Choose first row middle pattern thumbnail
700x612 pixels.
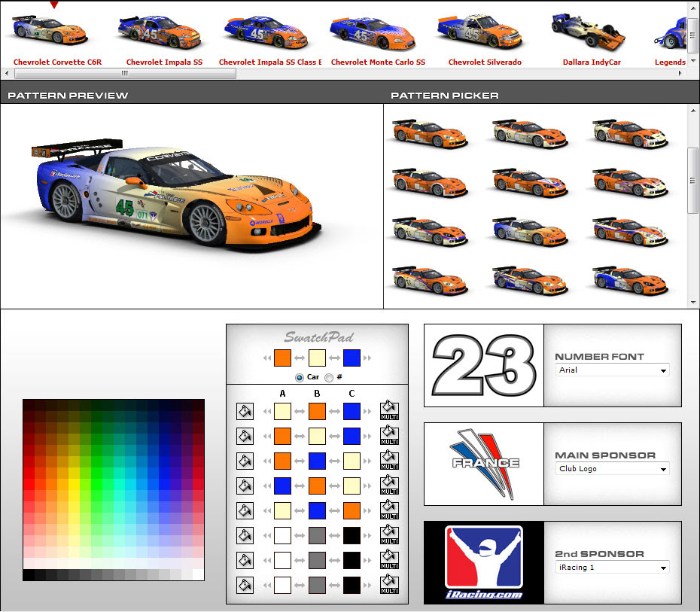[529, 133]
